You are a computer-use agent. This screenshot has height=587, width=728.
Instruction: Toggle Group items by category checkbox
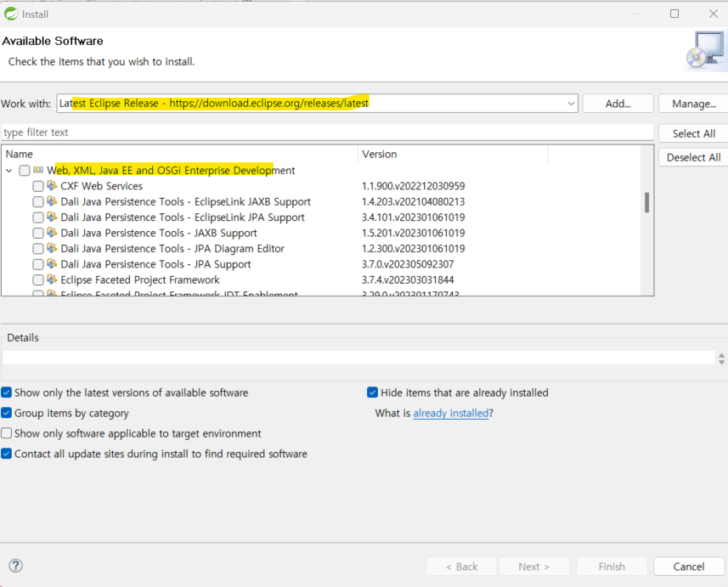tap(7, 413)
